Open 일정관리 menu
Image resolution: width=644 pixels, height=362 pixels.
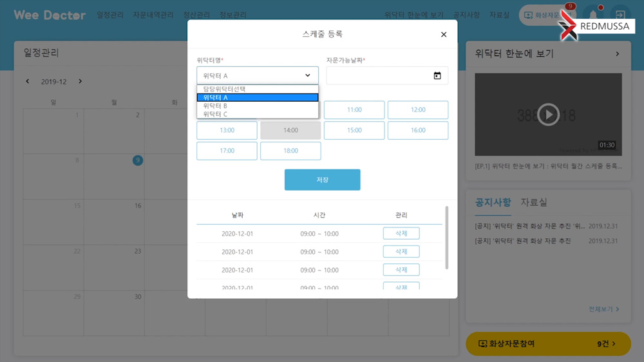[x=110, y=15]
